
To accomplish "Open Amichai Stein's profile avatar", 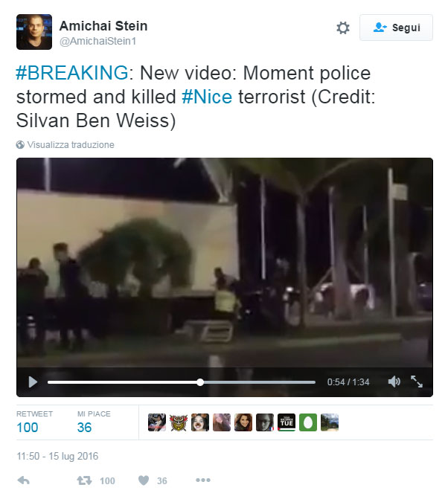I will pyautogui.click(x=34, y=32).
